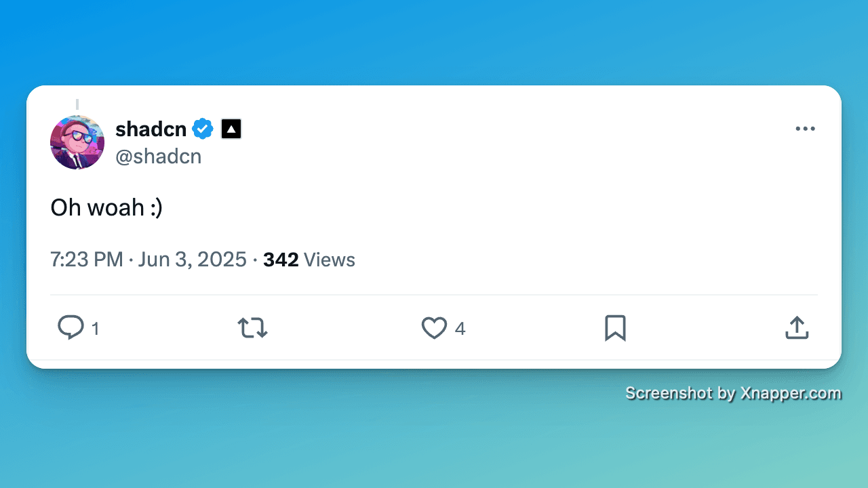The width and height of the screenshot is (868, 488).
Task: Click the Screenshot by Xnapper.com watermark
Action: (733, 393)
